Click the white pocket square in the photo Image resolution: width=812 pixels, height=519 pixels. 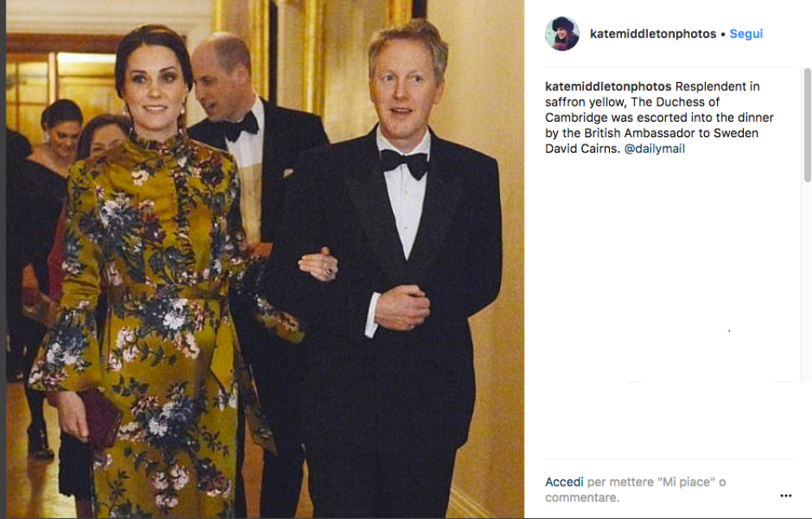click(x=287, y=172)
